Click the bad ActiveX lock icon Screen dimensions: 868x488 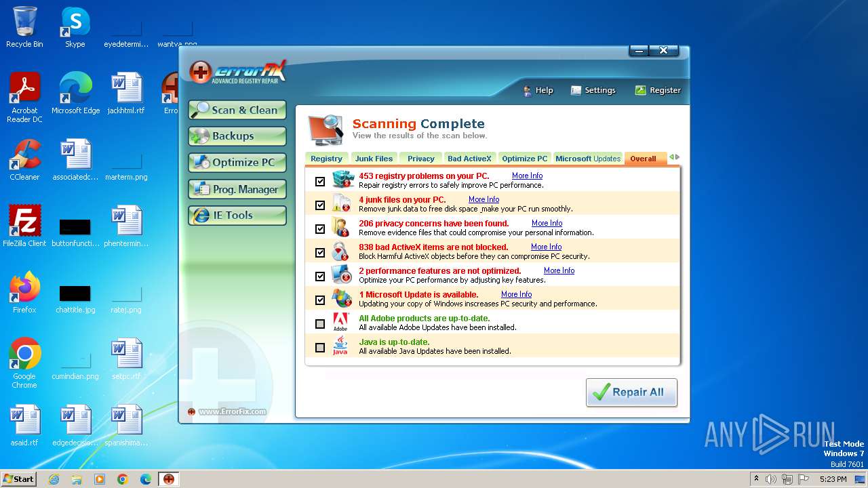340,251
